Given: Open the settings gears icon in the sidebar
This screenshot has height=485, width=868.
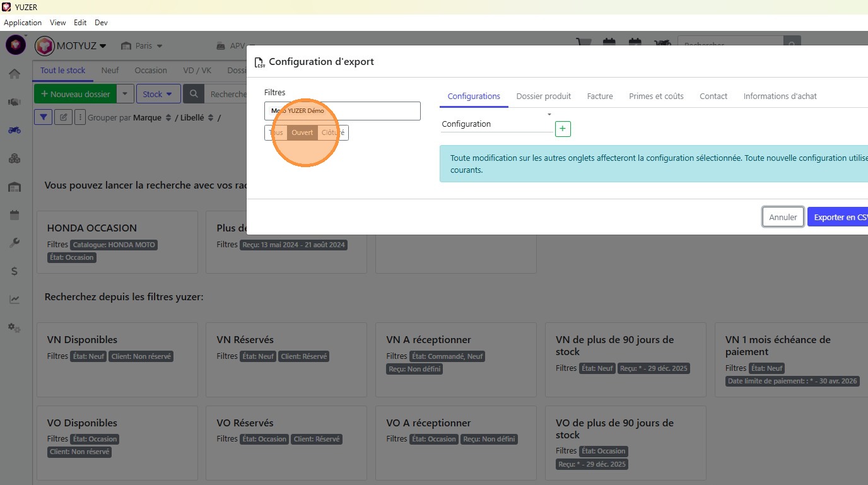Looking at the screenshot, I should 15,328.
